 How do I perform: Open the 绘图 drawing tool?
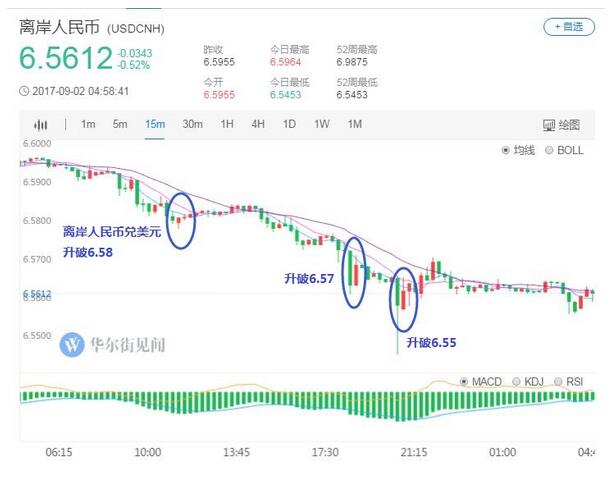click(x=560, y=125)
